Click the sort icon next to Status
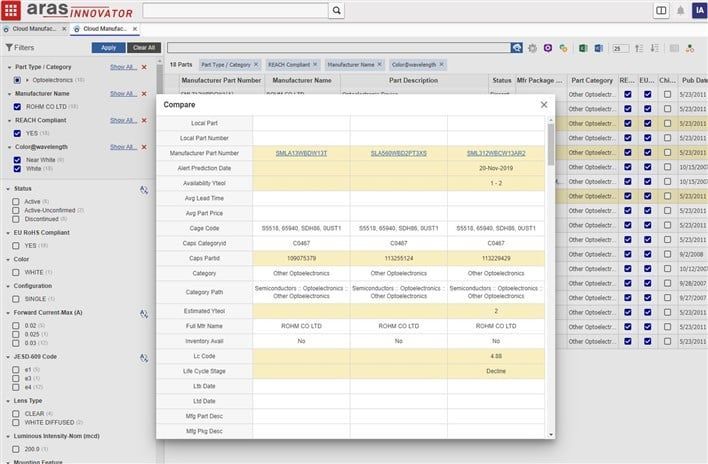 tap(144, 188)
